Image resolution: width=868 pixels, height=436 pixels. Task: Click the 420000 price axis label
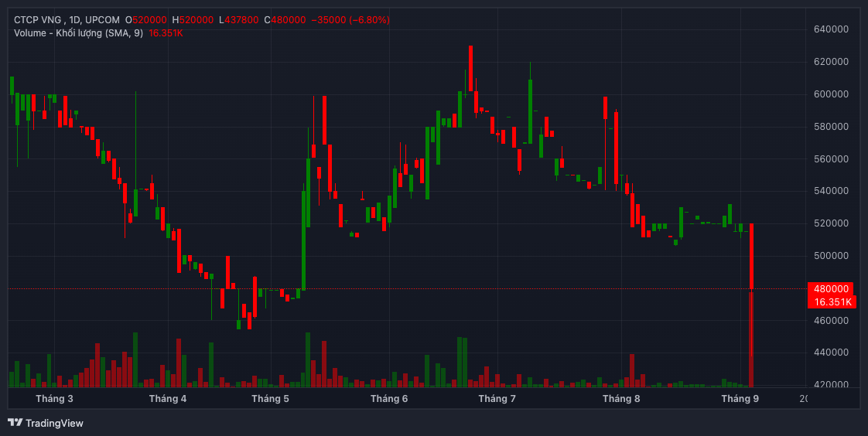tap(831, 385)
